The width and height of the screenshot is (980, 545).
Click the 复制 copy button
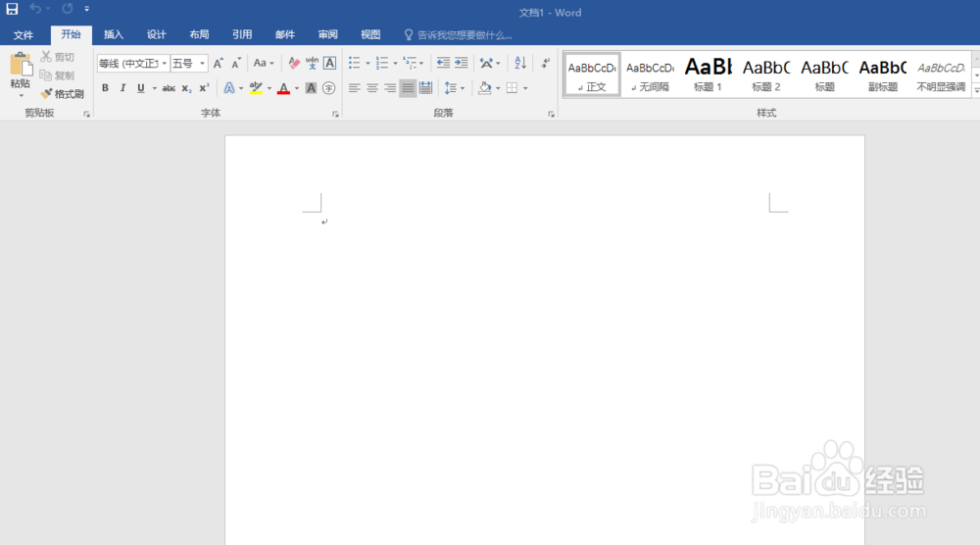click(58, 75)
